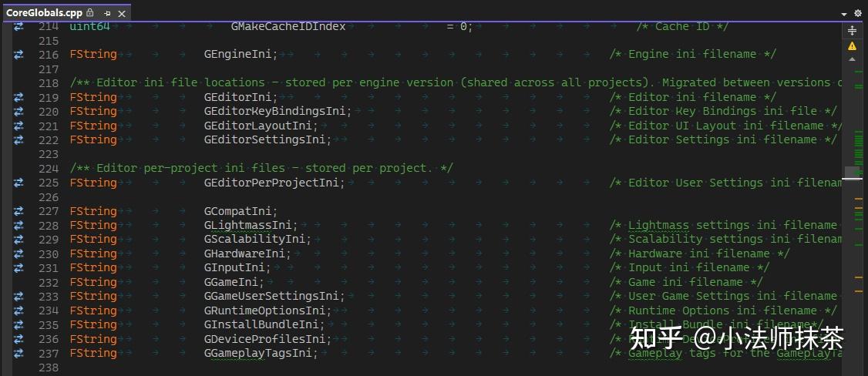
Task: Click the change indicator icon on line 216
Action: 19,55
